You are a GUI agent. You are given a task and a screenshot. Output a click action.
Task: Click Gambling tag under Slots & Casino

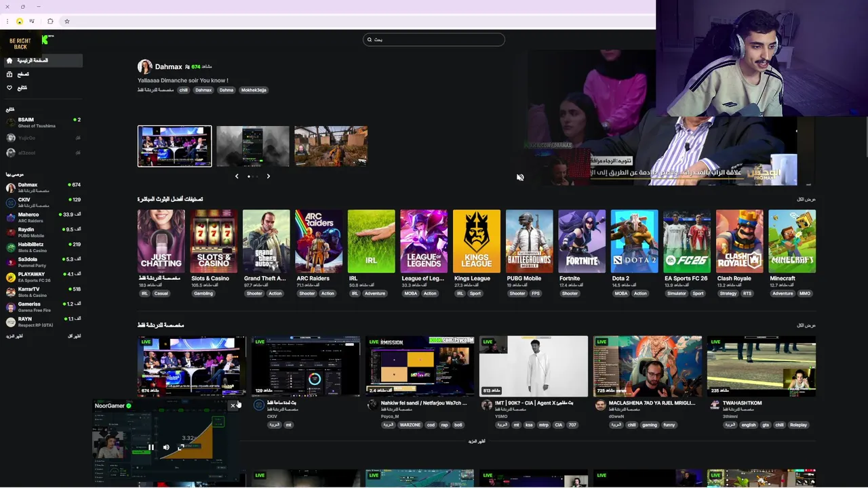coord(203,293)
